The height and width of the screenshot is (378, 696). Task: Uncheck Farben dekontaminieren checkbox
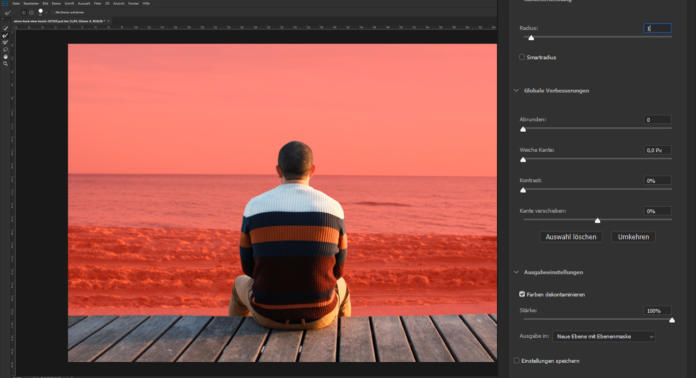522,294
